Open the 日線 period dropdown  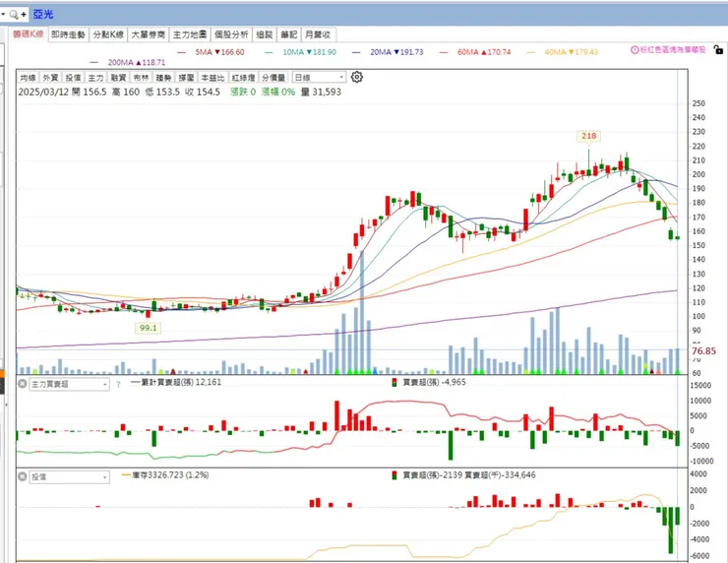pyautogui.click(x=320, y=77)
